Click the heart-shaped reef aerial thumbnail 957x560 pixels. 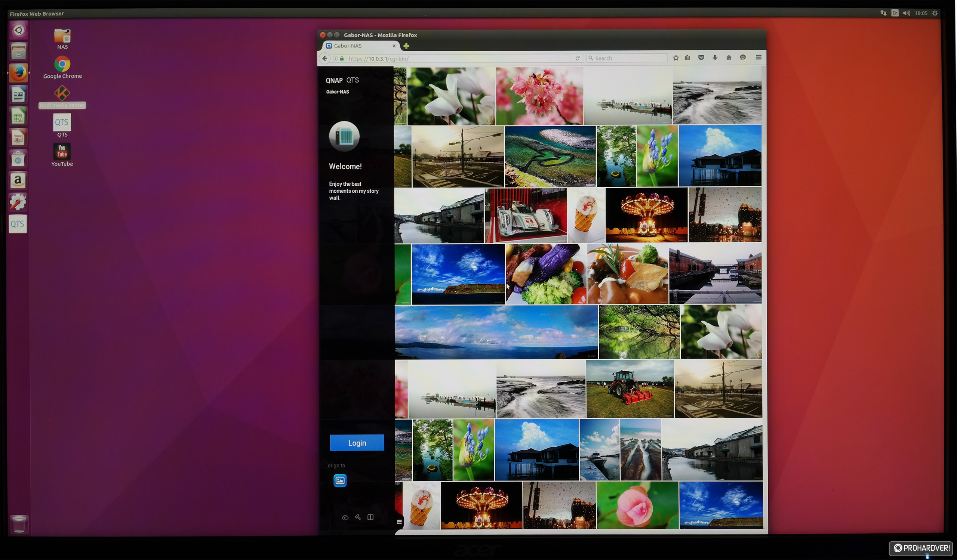pos(550,156)
